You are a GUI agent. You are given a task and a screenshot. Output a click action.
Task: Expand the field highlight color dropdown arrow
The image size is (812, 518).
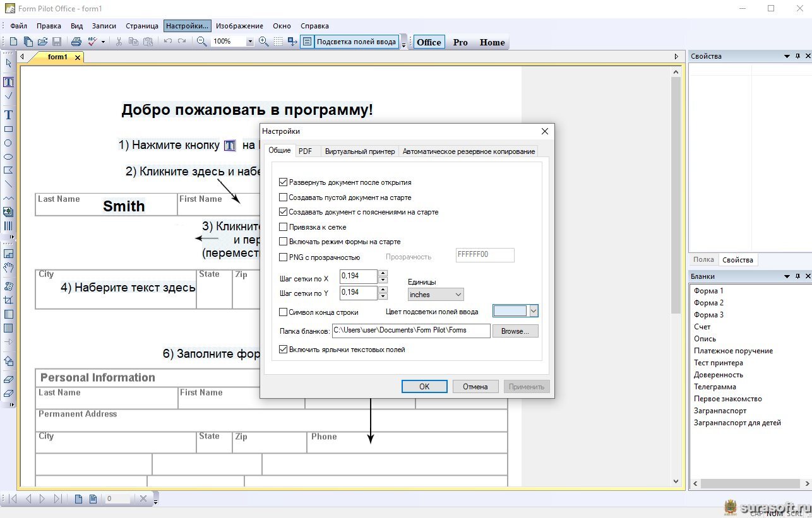point(533,310)
